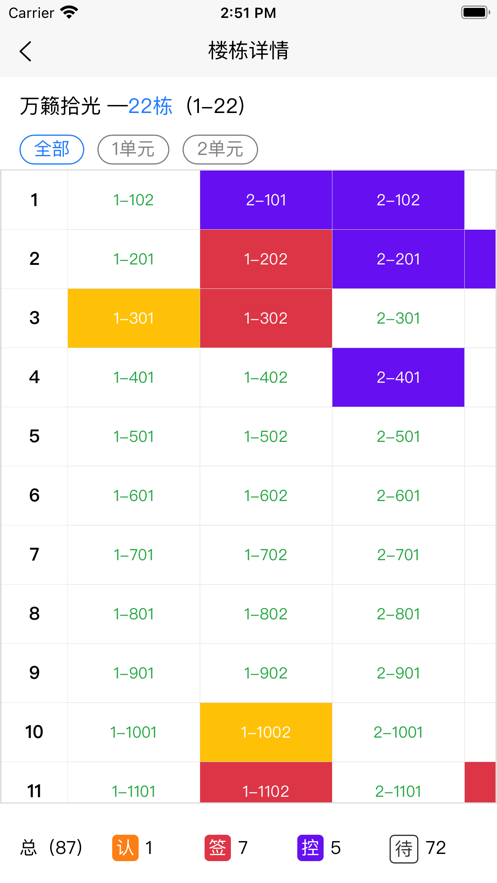This screenshot has height=883, width=497.
Task: Switch to the 2单元 filter
Action: point(220,150)
